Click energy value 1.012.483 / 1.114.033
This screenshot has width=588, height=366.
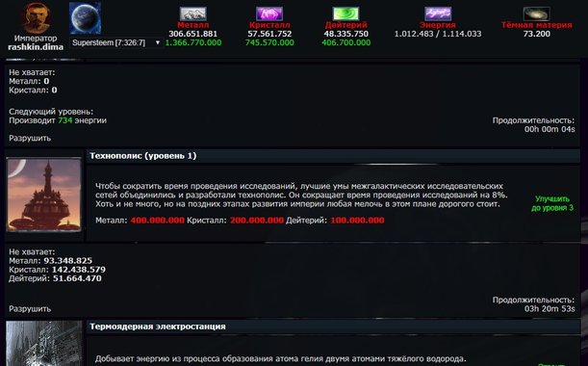tap(438, 34)
